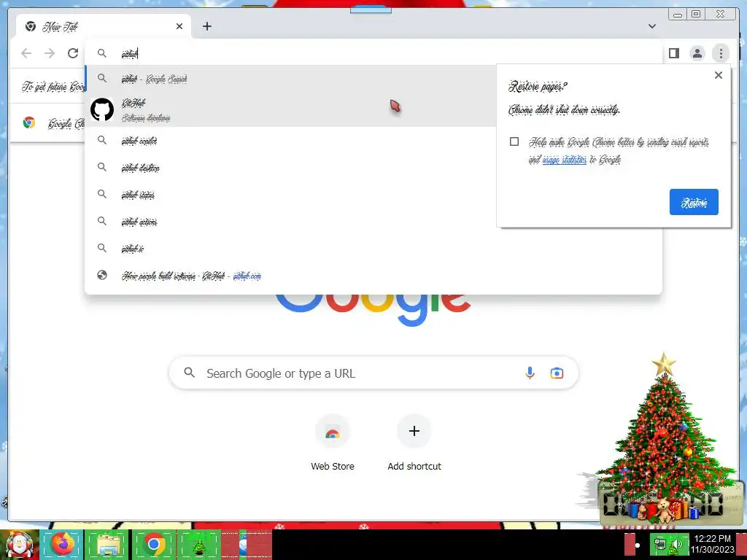Viewport: 747px width, 560px height.
Task: Click the Search Google or type URL box
Action: [x=373, y=373]
